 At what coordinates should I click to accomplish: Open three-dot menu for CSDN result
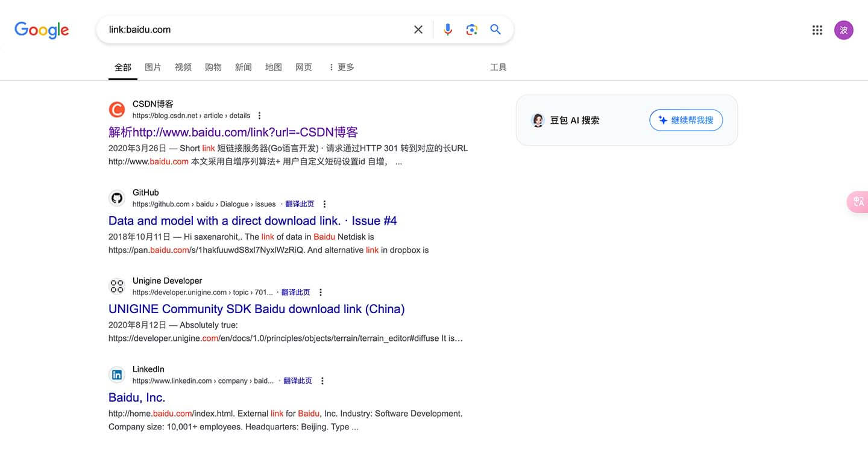tap(260, 116)
